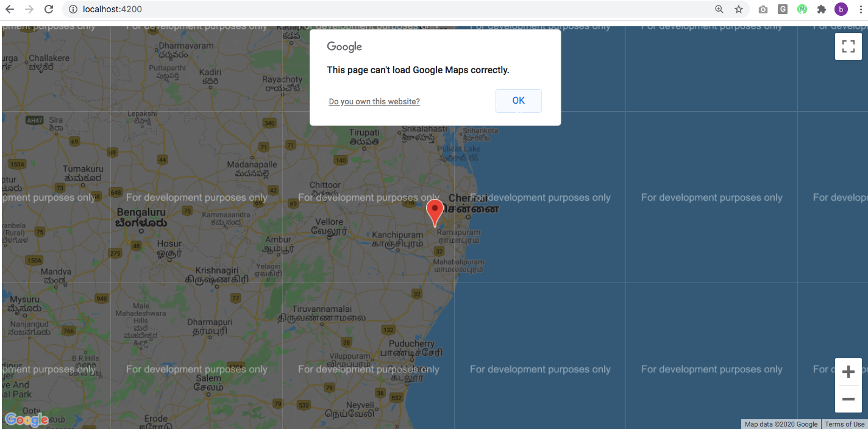868x429 pixels.
Task: Open the browser zoom magnifier icon
Action: tap(719, 9)
